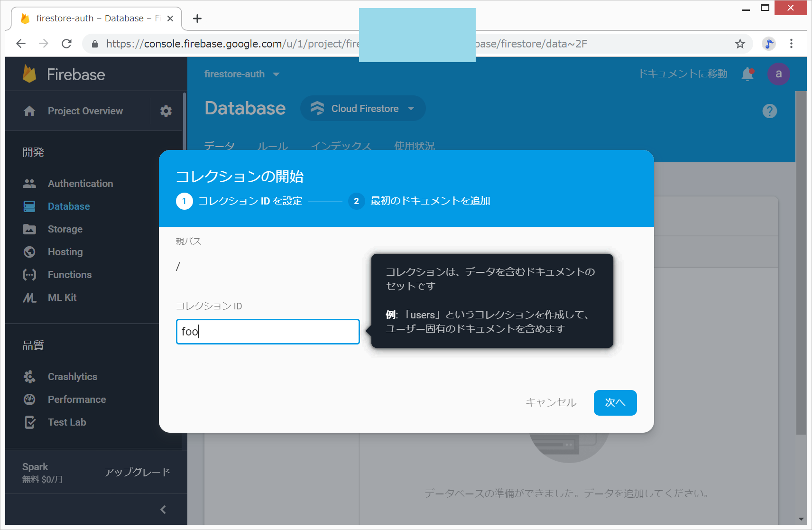Switch to the ルール tab
The height and width of the screenshot is (530, 812).
coord(273,146)
